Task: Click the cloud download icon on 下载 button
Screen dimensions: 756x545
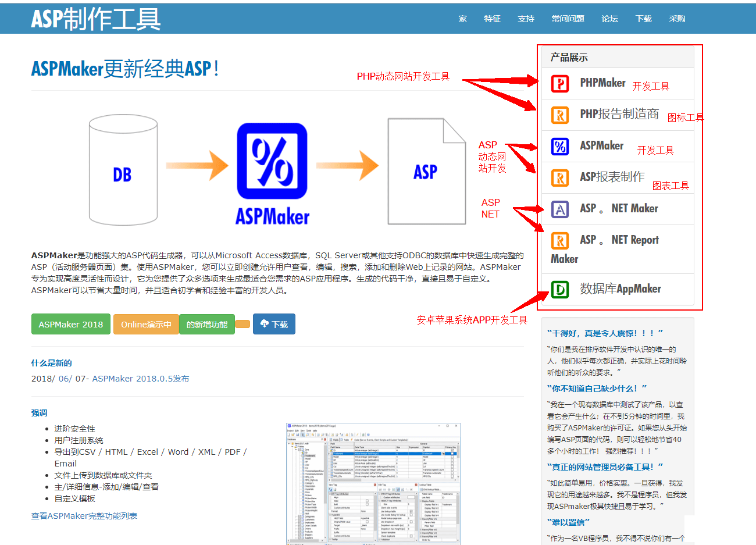Action: (265, 324)
